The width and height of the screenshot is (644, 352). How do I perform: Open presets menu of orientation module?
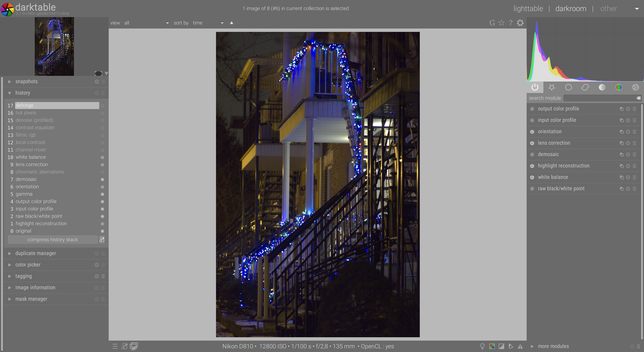pyautogui.click(x=634, y=132)
